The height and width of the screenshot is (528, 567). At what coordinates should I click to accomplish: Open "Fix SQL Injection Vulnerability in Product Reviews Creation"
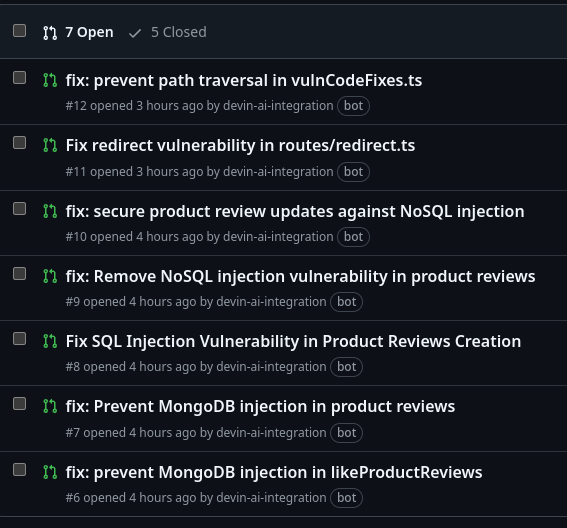coord(293,341)
